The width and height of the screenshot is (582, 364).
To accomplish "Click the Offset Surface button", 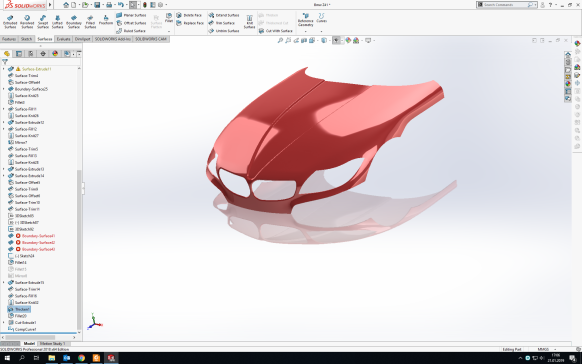I will (131, 23).
